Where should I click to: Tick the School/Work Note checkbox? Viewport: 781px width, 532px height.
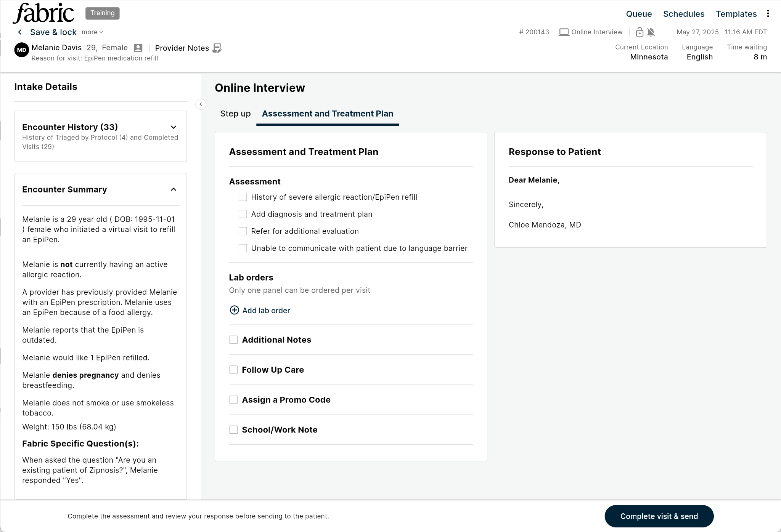coord(233,430)
